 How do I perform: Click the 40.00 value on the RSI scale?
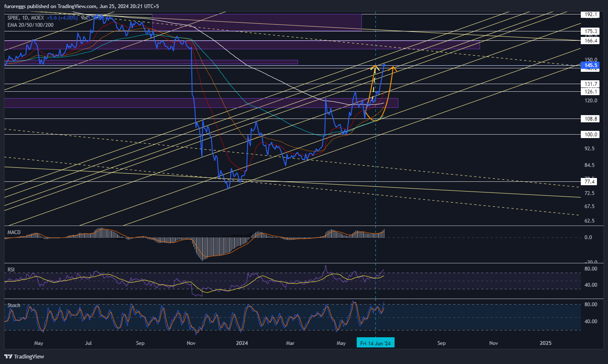591,285
